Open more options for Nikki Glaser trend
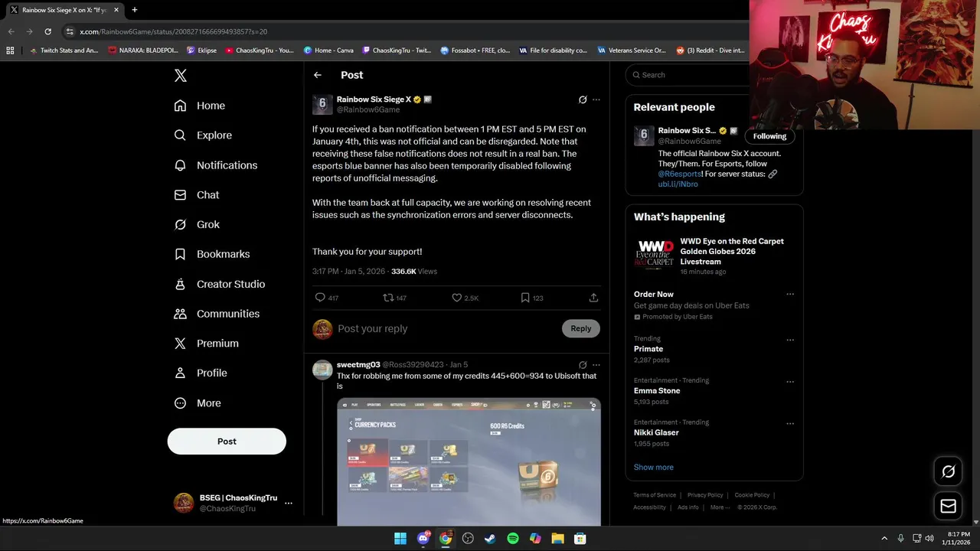The height and width of the screenshot is (551, 980). (x=790, y=423)
